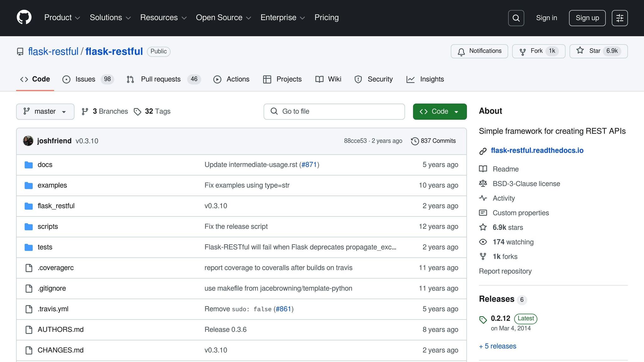
Task: Open the header settings sliders icon
Action: point(620,18)
